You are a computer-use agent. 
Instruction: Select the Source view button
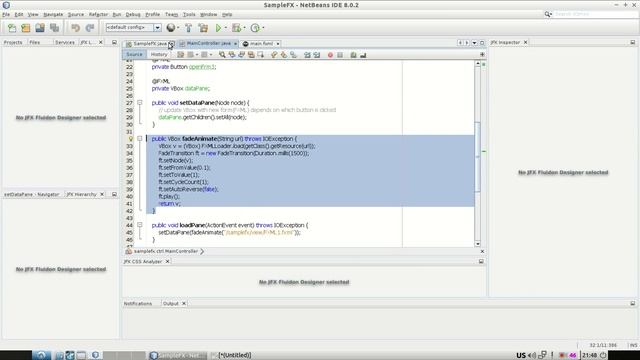[134, 54]
